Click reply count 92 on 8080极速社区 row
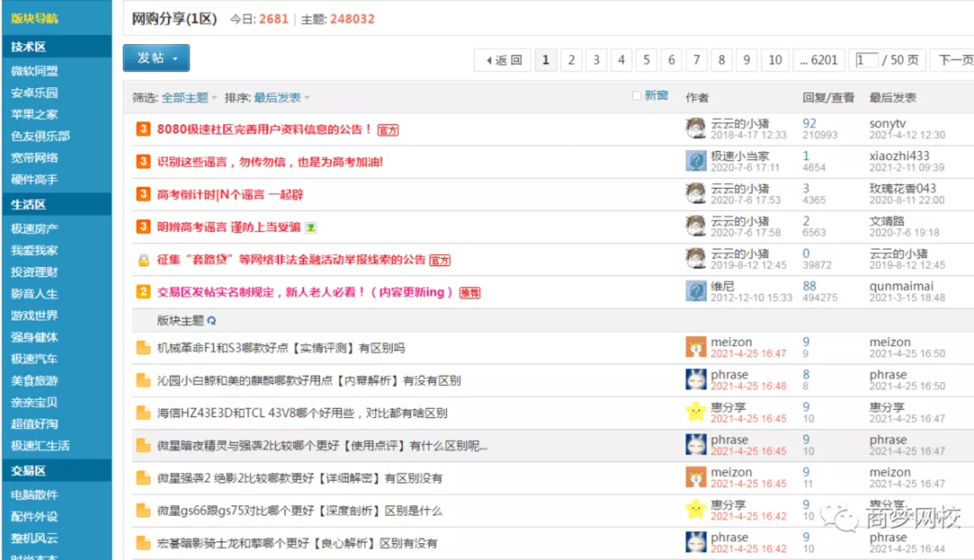Viewport: 974px width, 560px height. [810, 124]
